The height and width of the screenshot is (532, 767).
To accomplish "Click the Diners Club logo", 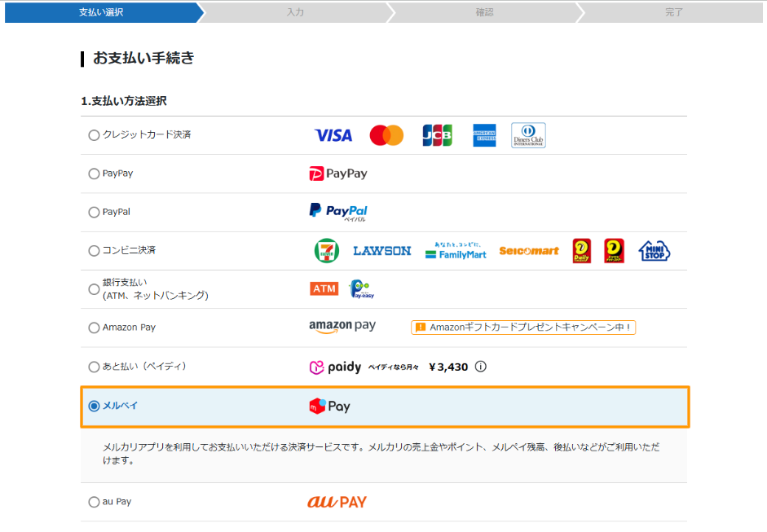I will pos(528,135).
